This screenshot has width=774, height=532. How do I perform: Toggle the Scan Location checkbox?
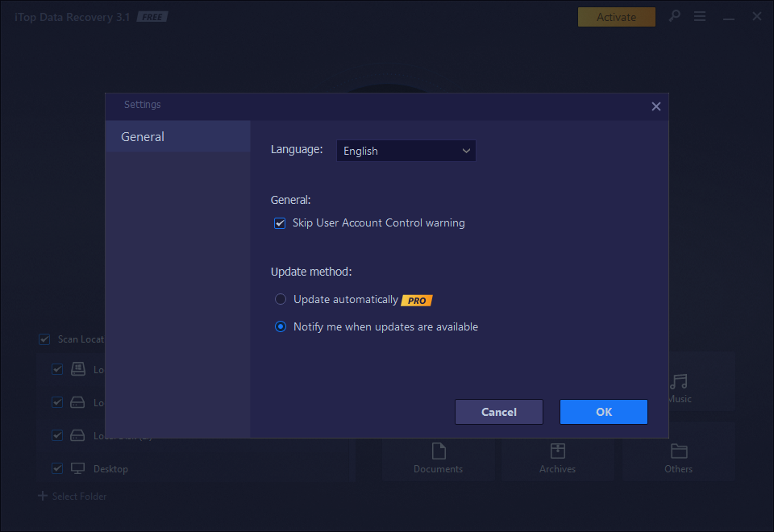tap(44, 339)
